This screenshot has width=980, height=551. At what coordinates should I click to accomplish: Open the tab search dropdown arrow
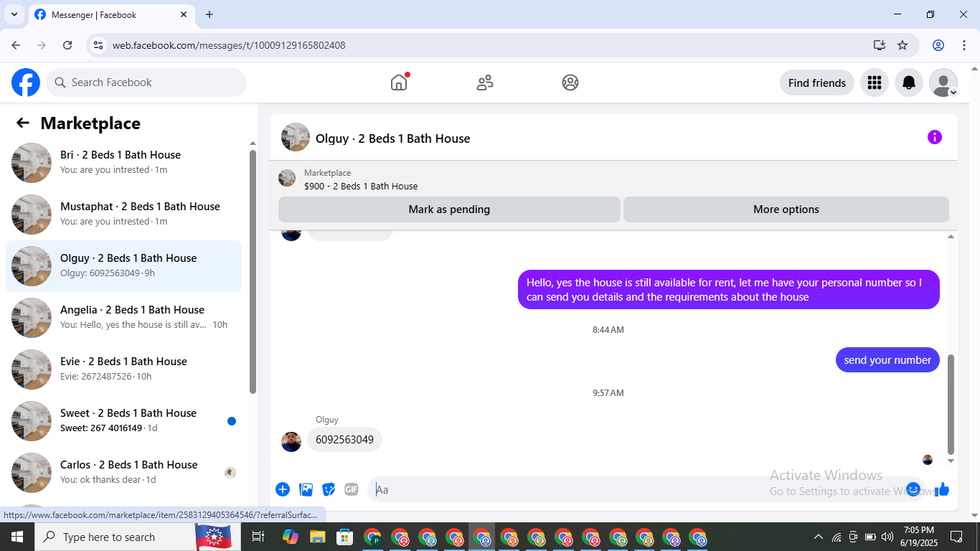click(14, 14)
